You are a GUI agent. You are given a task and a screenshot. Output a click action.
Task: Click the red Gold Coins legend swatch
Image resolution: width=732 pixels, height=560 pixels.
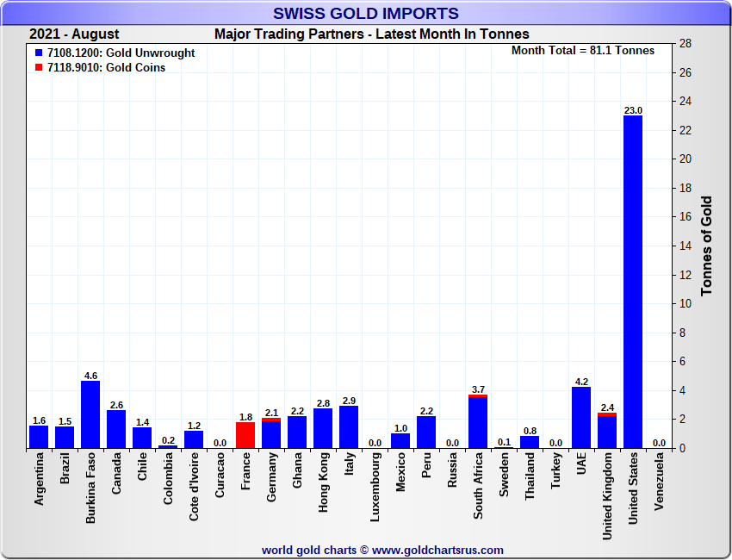(39, 68)
